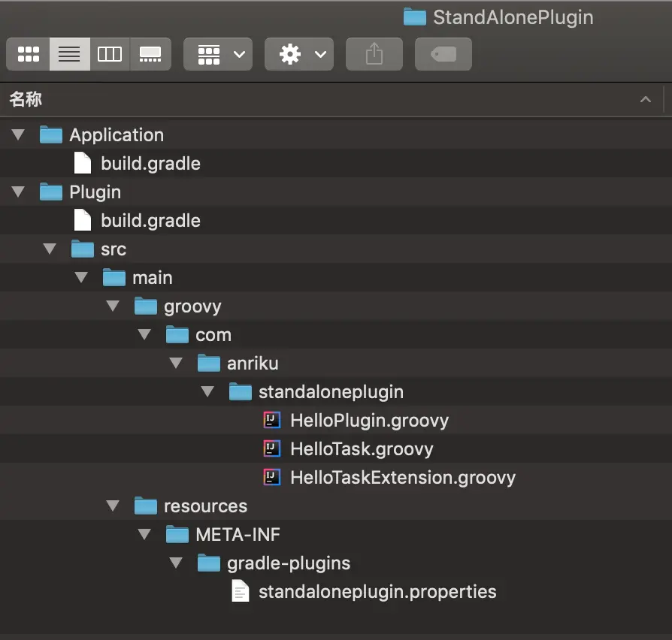Click the HelloPlugin.groovy IntelliJ file icon

(271, 420)
